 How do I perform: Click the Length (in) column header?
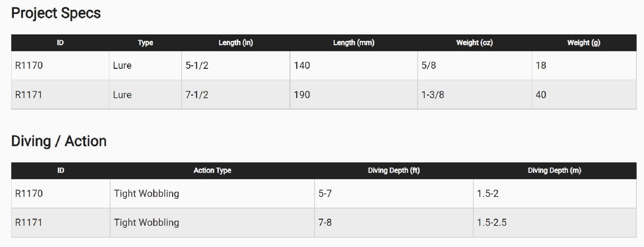coord(235,43)
